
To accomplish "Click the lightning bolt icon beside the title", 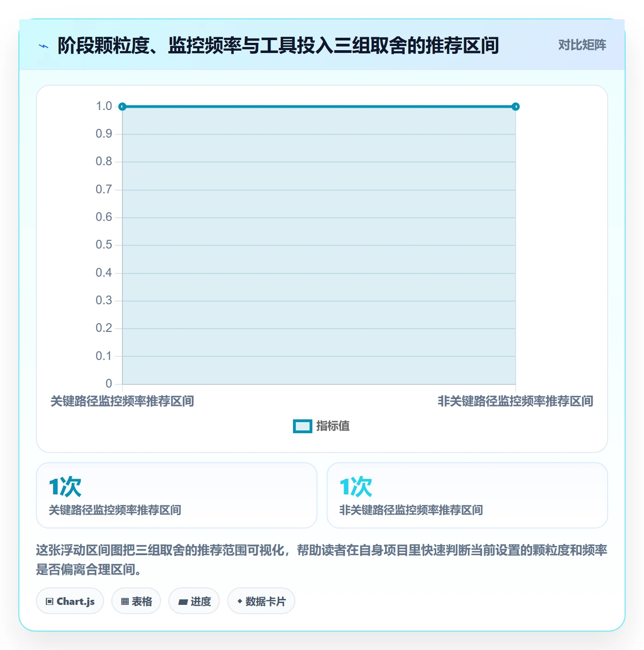I will [x=44, y=46].
